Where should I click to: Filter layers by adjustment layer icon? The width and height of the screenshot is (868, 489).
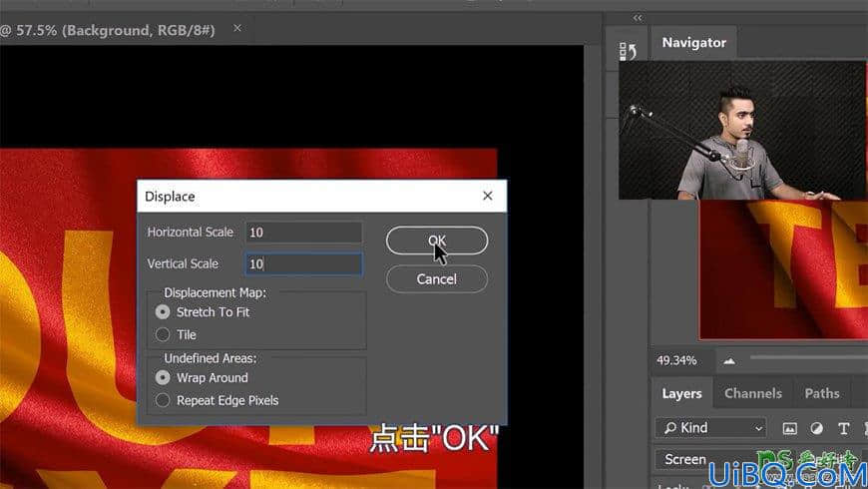(x=816, y=428)
